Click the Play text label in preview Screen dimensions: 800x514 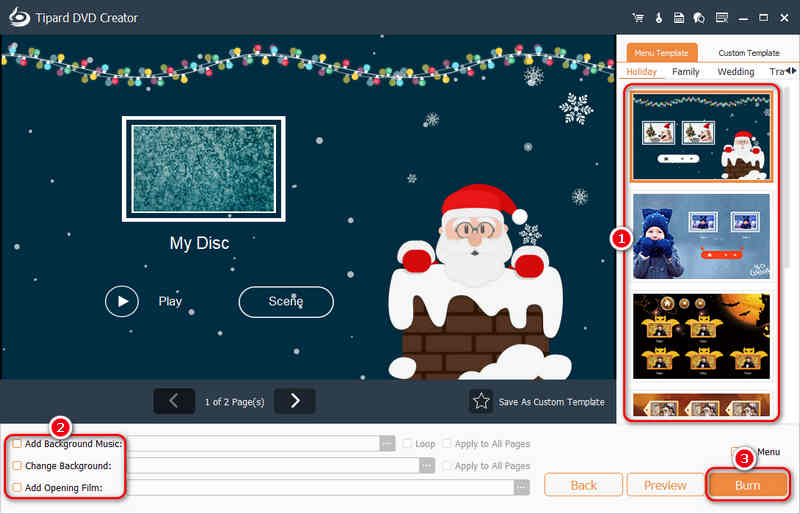coord(170,302)
